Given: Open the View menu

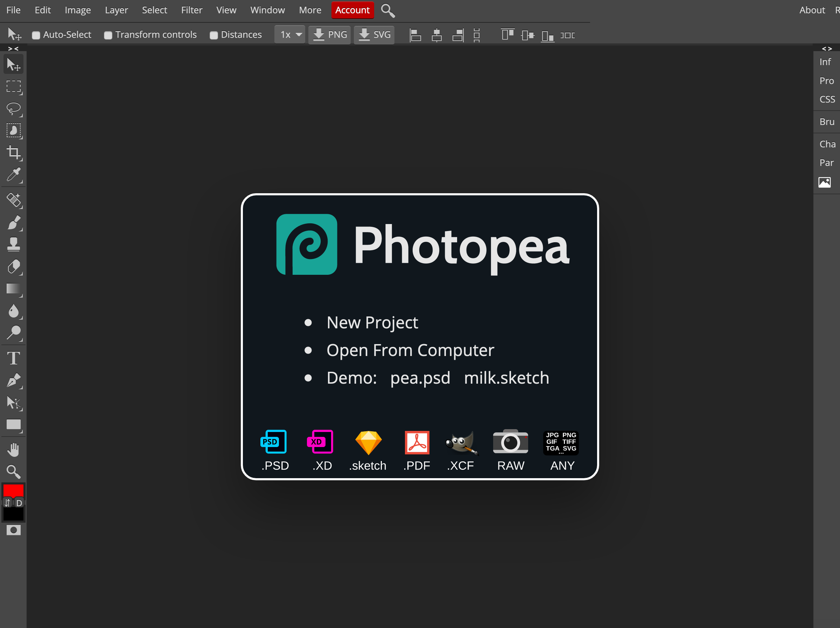Looking at the screenshot, I should (x=226, y=10).
